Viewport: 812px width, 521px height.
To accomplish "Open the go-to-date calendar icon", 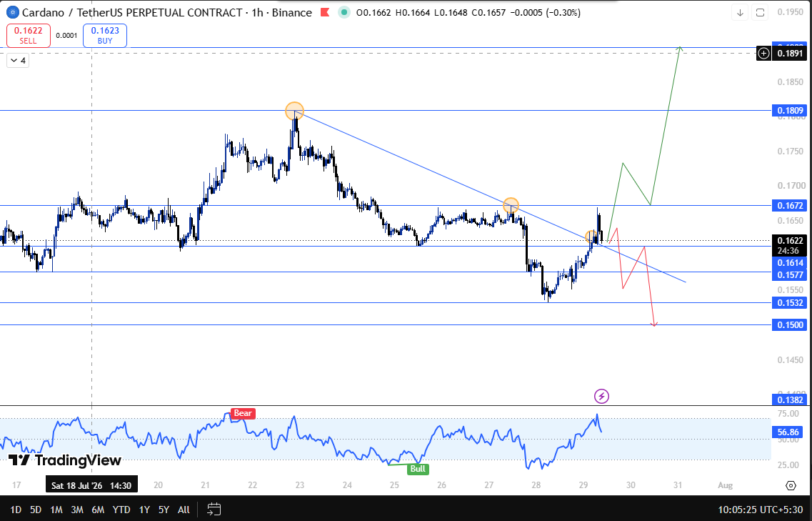I will pyautogui.click(x=214, y=510).
